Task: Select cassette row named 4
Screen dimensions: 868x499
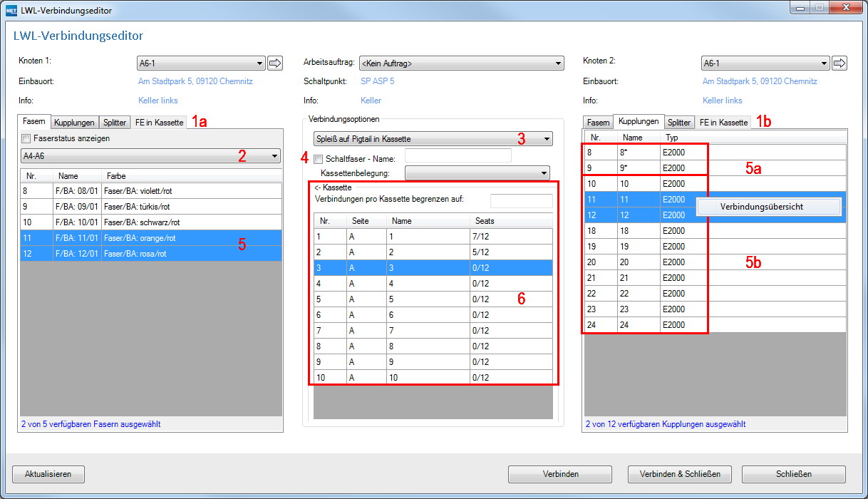Action: (x=433, y=283)
